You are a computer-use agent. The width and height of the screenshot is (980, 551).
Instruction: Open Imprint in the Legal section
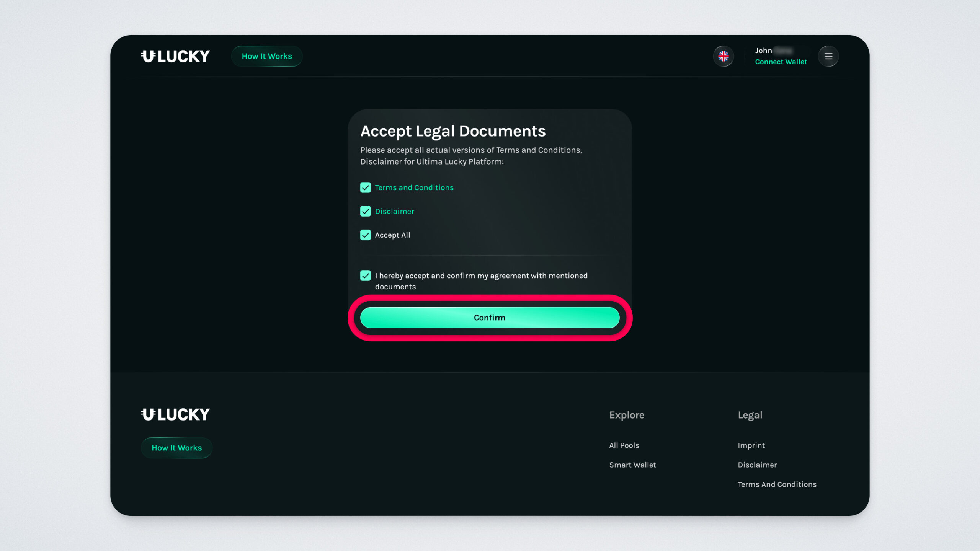tap(751, 445)
